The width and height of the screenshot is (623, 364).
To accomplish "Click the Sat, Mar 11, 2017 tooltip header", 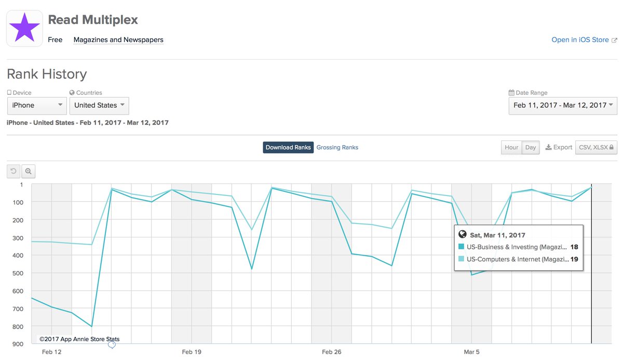I will pyautogui.click(x=497, y=235).
